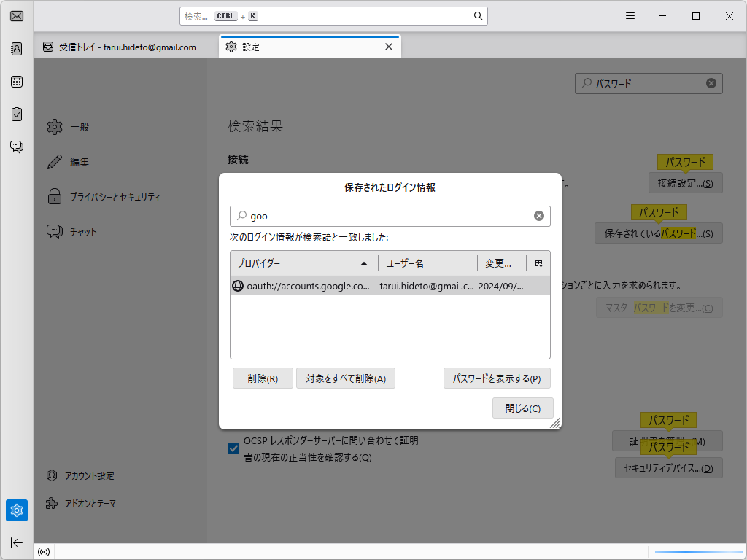The width and height of the screenshot is (747, 560).
Task: Open the Tasks space icon
Action: click(16, 114)
